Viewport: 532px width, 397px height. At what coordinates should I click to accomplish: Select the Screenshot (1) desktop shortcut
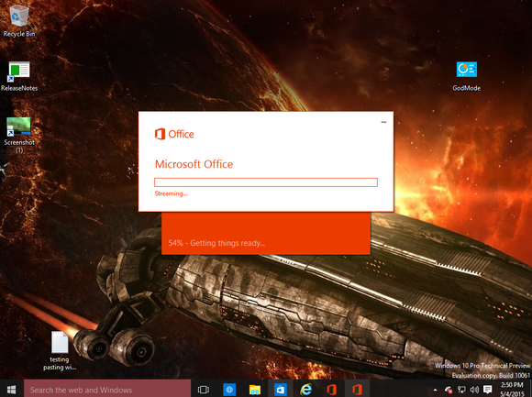[x=19, y=135]
